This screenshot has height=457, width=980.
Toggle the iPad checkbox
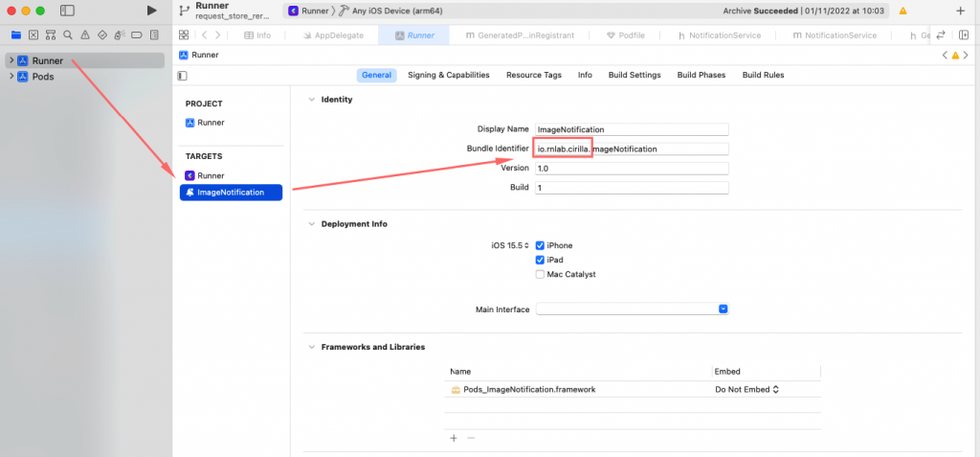pos(540,260)
